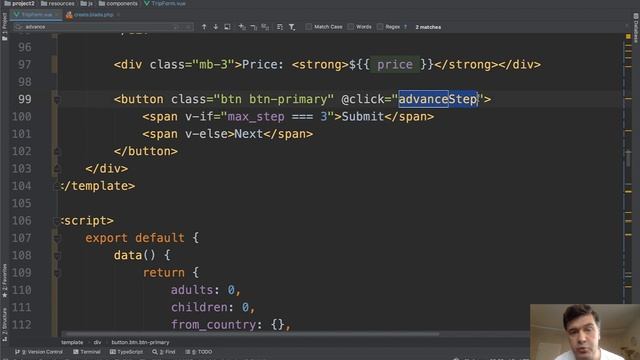Click the highlighted 'advanceStep' text
The width and height of the screenshot is (640, 360).
438,99
